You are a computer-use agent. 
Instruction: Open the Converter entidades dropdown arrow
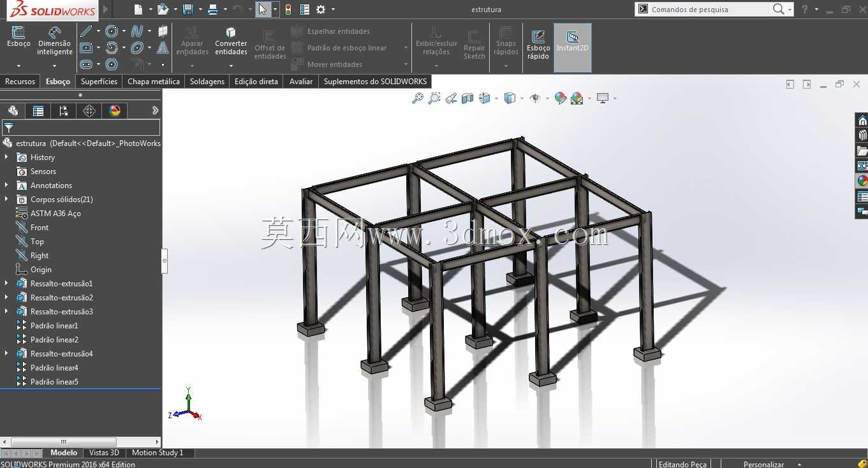231,66
